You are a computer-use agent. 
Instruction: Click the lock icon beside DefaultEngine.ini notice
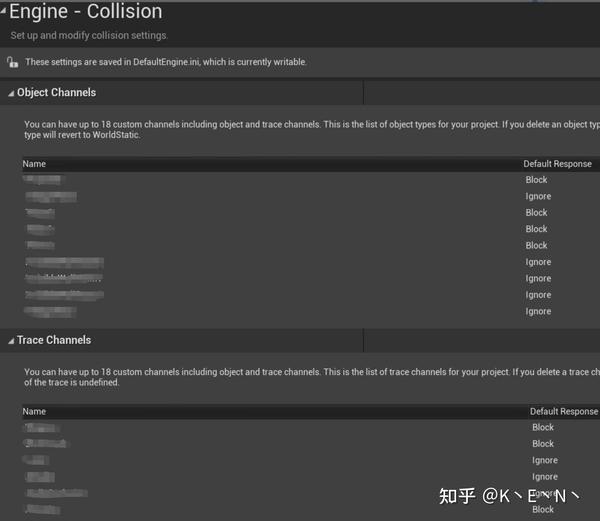click(x=13, y=62)
